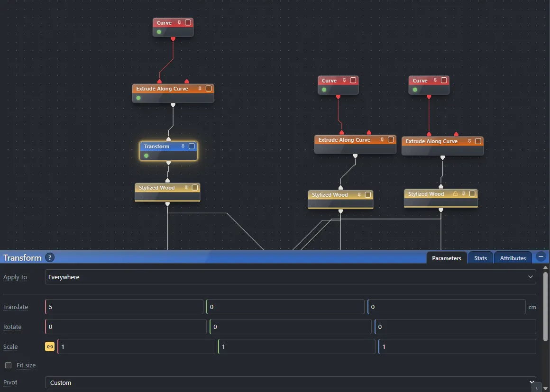Toggle checkbox on the rightmost Curve node

444,80
